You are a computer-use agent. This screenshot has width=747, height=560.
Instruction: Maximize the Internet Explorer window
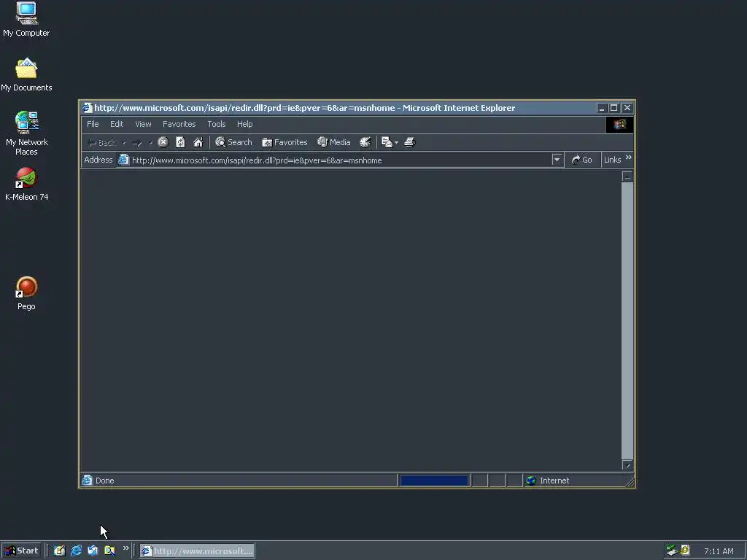point(614,108)
